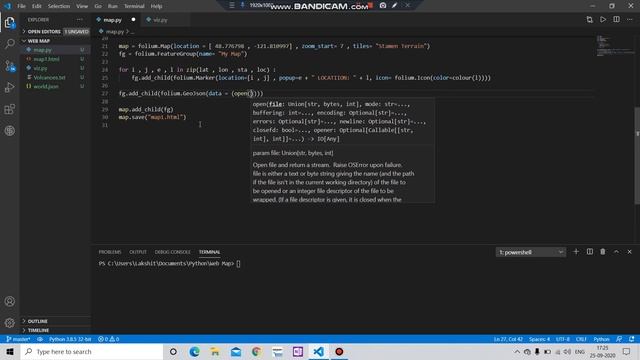Open the Terminal menu

[x=134, y=6]
